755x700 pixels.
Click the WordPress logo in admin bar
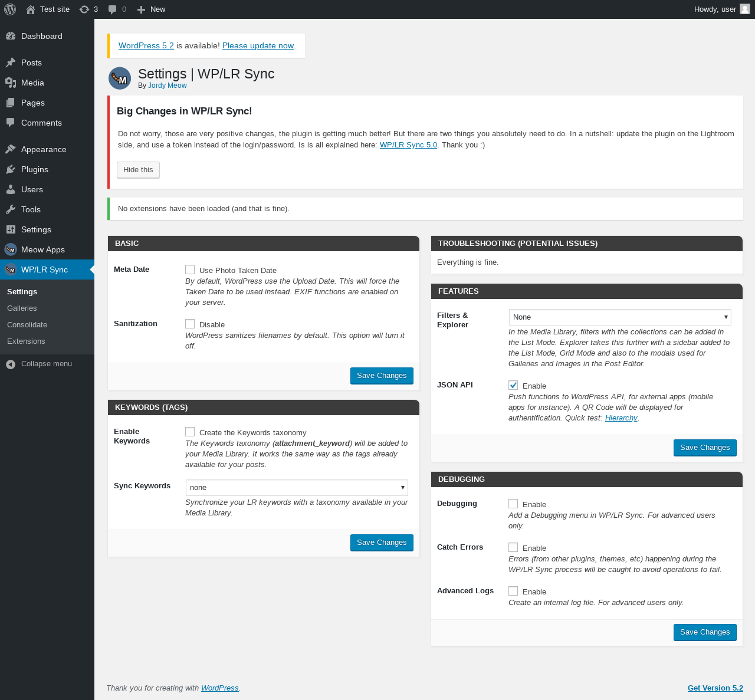10,9
